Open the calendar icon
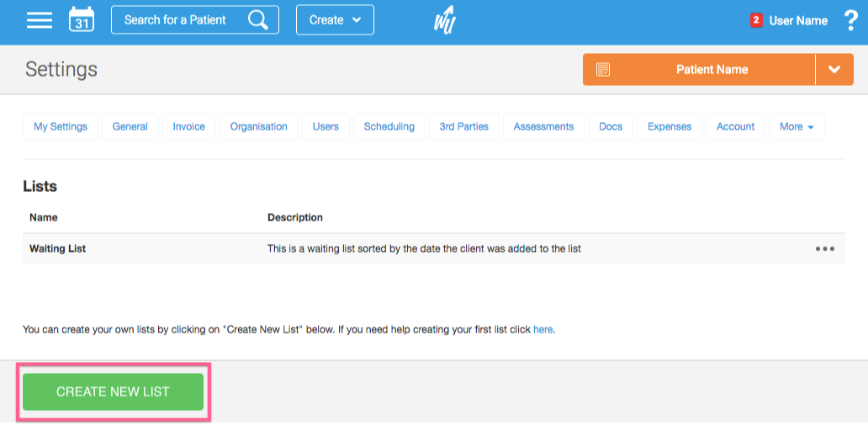This screenshot has height=426, width=868. (82, 20)
